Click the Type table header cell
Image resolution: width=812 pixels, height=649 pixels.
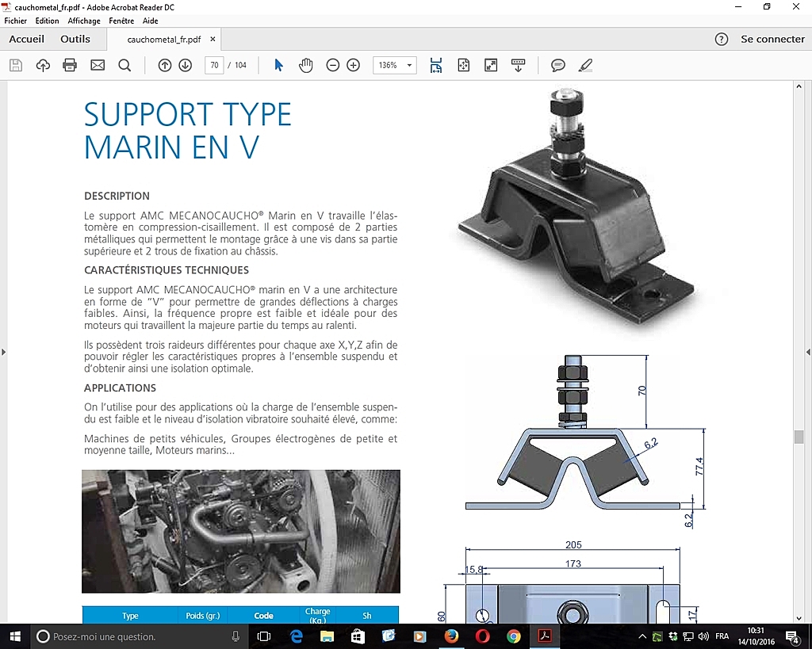(x=130, y=616)
